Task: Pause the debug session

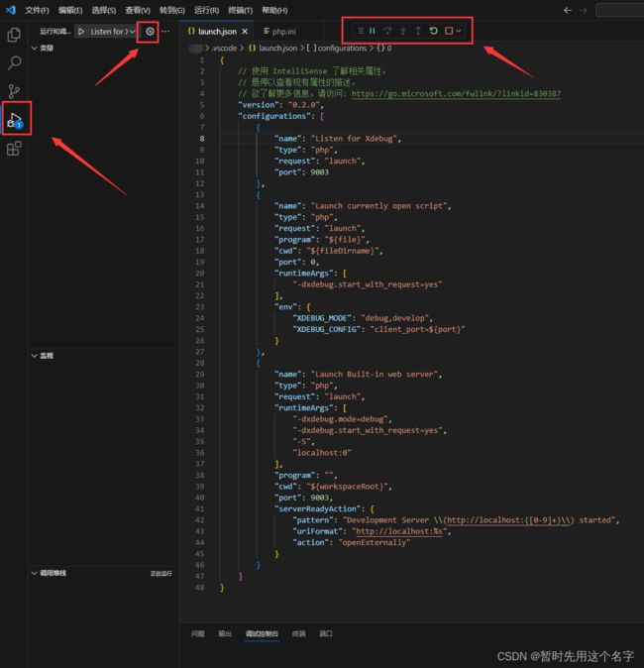Action: 373,31
